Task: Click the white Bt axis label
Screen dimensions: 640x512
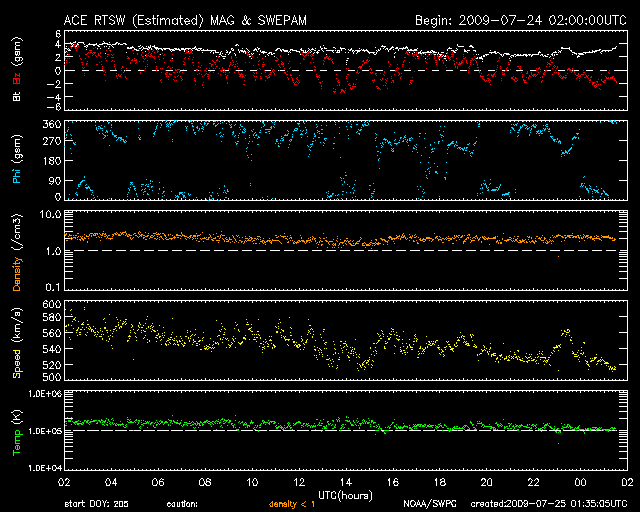Action: pyautogui.click(x=17, y=96)
